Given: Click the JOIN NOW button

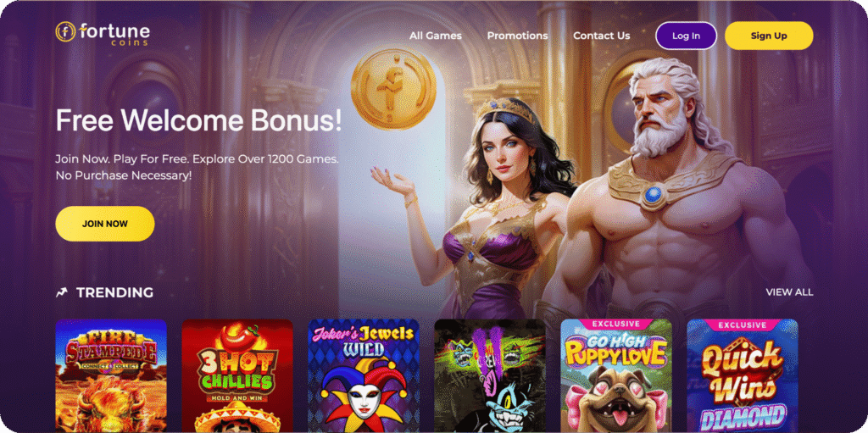Looking at the screenshot, I should 104,224.
